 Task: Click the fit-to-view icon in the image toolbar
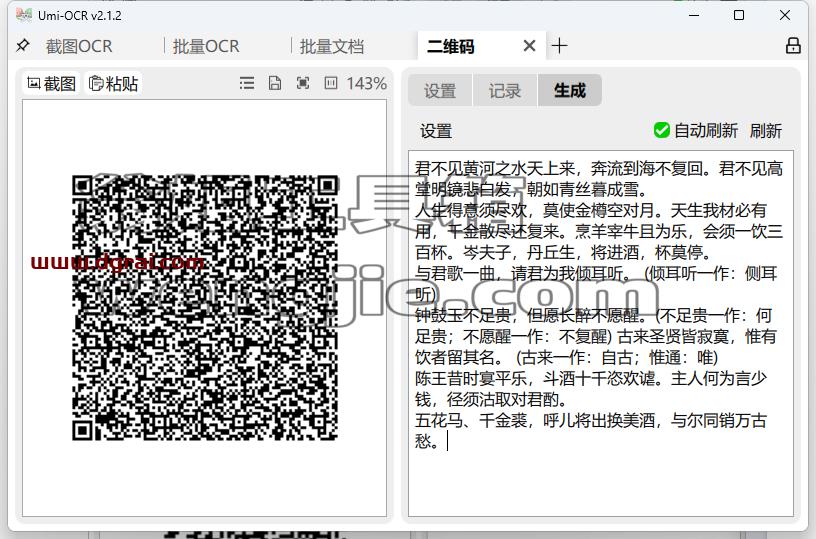[303, 83]
